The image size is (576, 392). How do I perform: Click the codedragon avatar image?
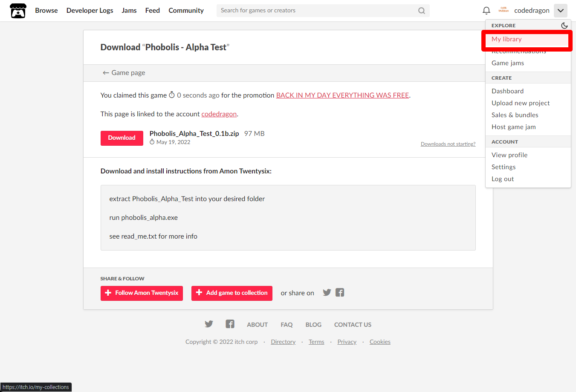pyautogui.click(x=504, y=10)
